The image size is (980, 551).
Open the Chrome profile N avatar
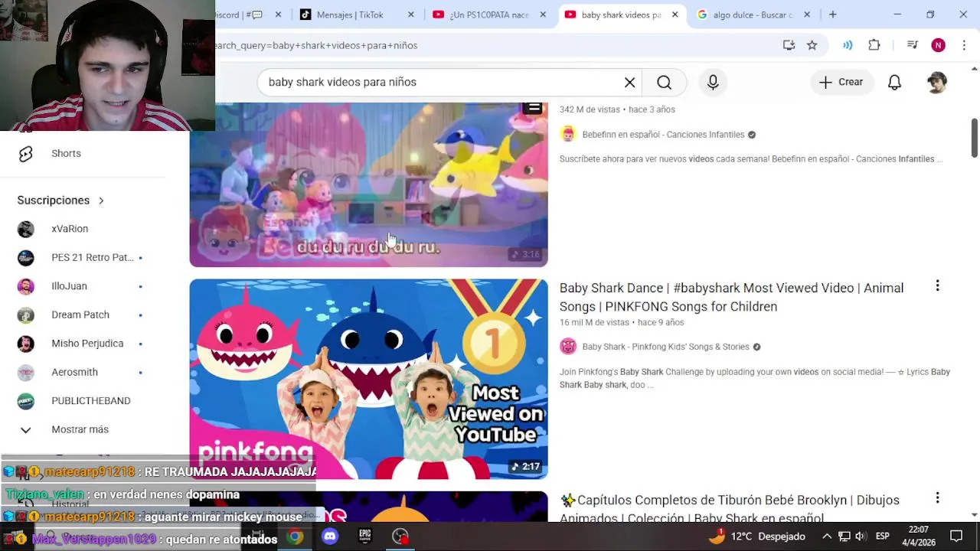(x=938, y=45)
